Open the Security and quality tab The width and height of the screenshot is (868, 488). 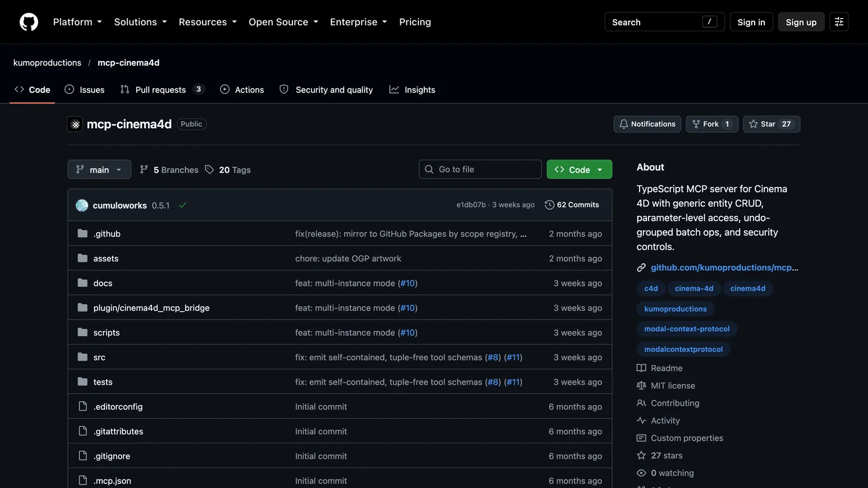326,90
